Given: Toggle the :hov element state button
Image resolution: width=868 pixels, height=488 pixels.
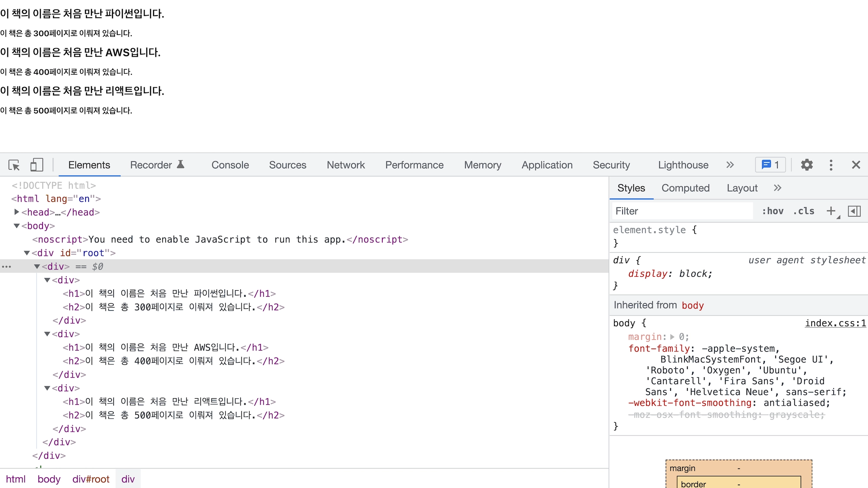Looking at the screenshot, I should tap(773, 211).
